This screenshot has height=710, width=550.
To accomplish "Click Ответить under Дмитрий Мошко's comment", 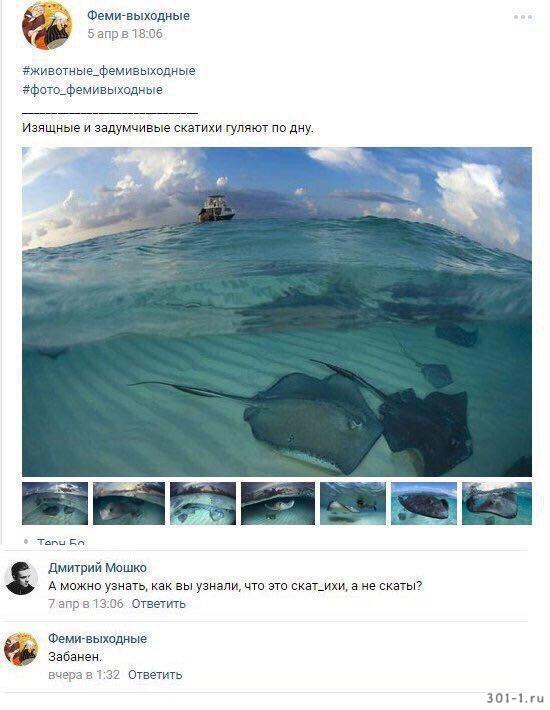I will 158,604.
